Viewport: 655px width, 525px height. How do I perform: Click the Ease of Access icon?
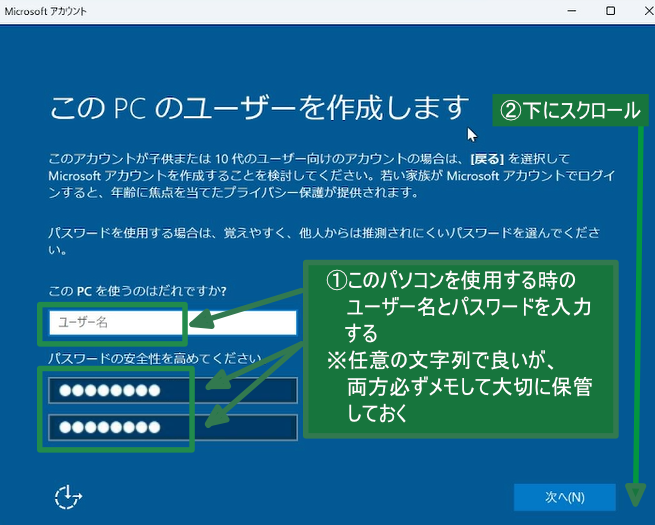[x=69, y=497]
